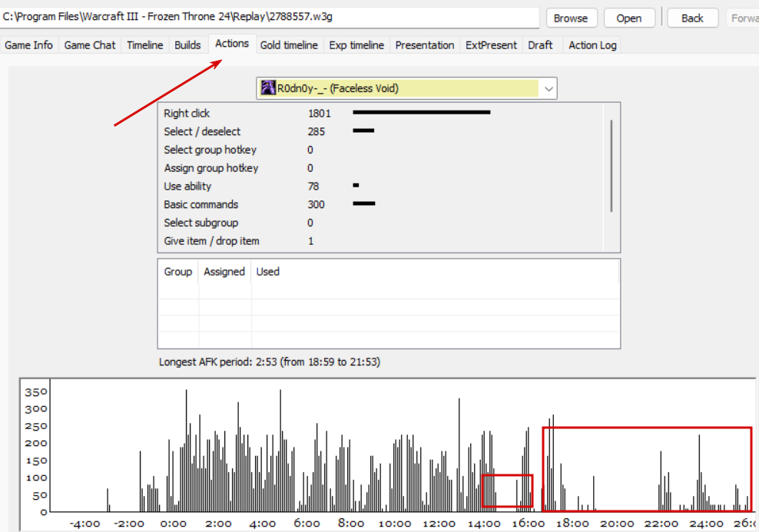The image size is (759, 532).
Task: Click the 24:00 mark on chart axis
Action: [706, 524]
